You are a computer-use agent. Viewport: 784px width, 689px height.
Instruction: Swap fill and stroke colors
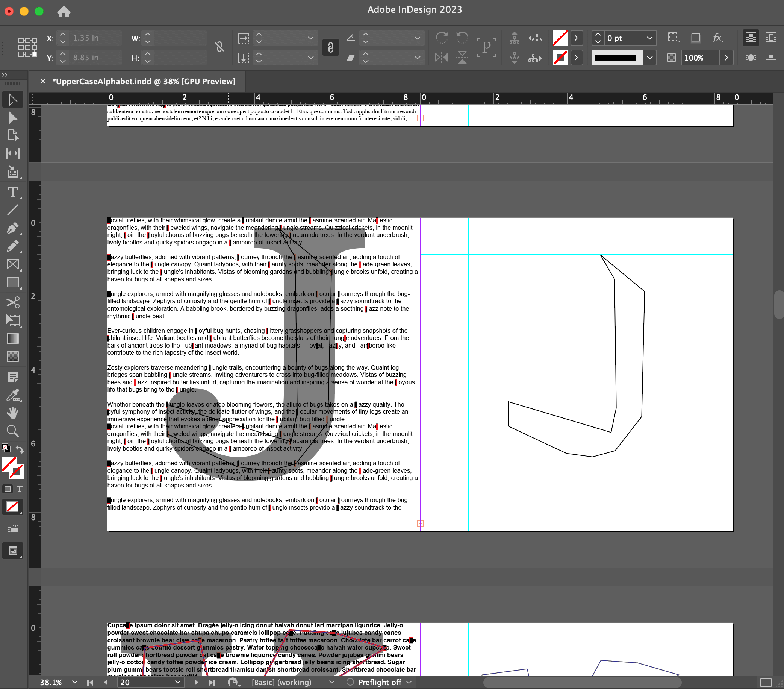(20, 449)
